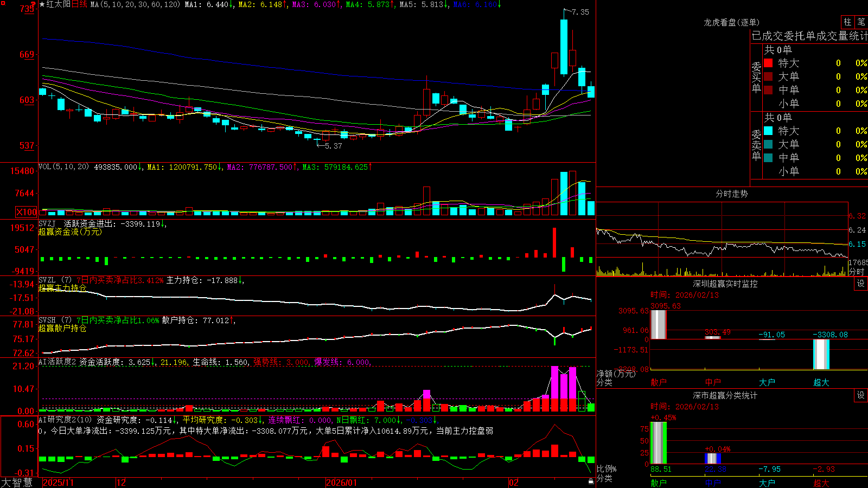
Task: Click the 7.35 high price marker
Action: 580,12
